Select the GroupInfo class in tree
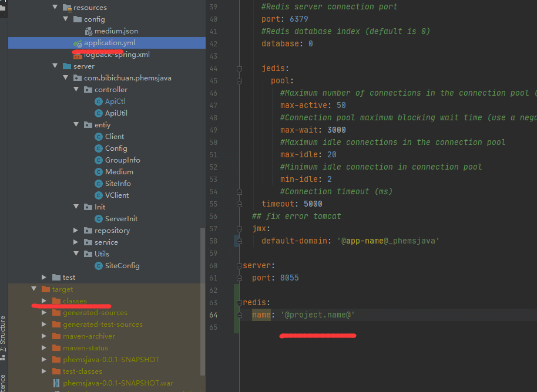537x392 pixels. [122, 160]
